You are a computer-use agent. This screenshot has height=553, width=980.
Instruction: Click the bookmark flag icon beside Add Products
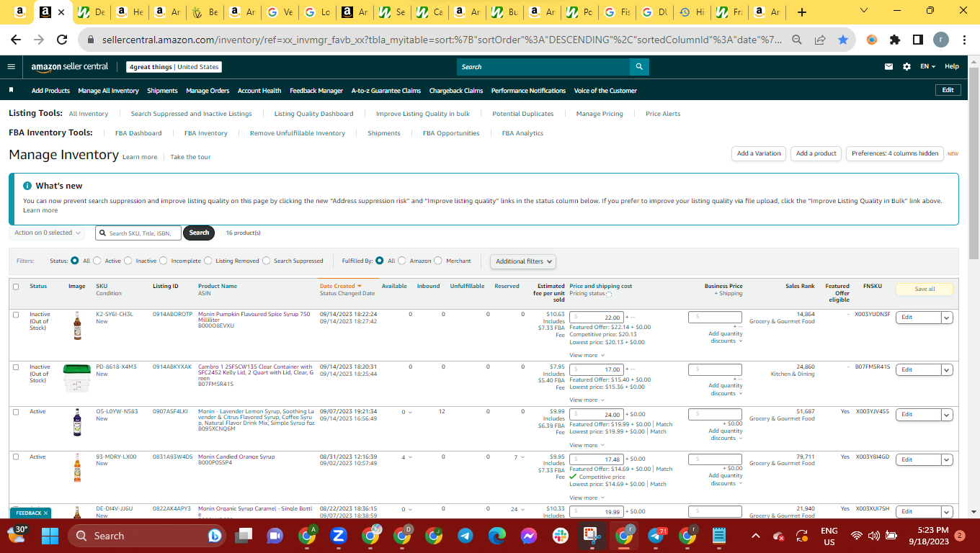tap(12, 91)
